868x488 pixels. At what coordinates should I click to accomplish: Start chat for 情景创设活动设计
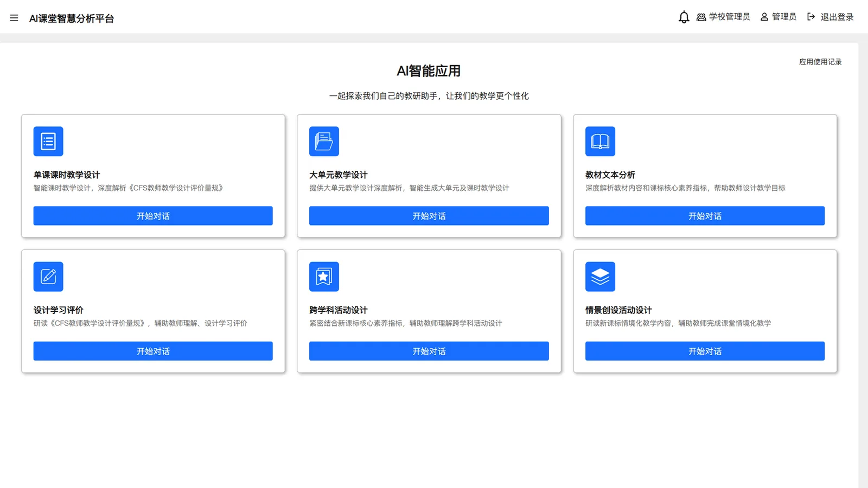705,351
